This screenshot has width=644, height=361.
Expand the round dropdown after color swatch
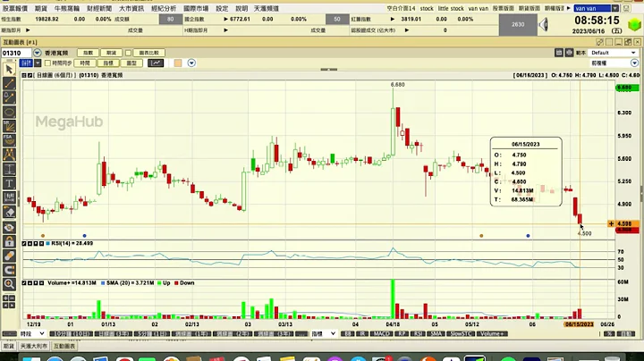pos(191,63)
